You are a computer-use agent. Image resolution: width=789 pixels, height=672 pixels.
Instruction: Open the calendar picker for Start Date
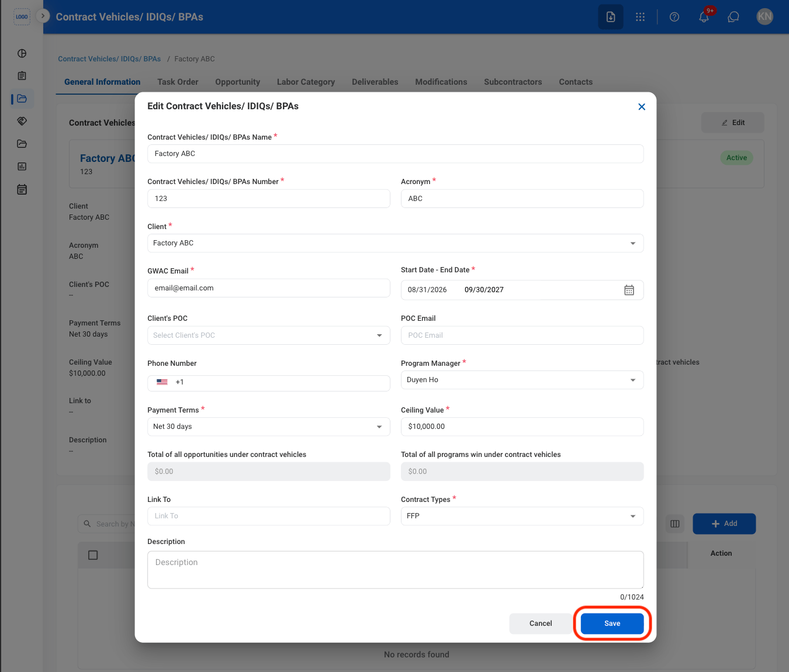click(x=629, y=290)
